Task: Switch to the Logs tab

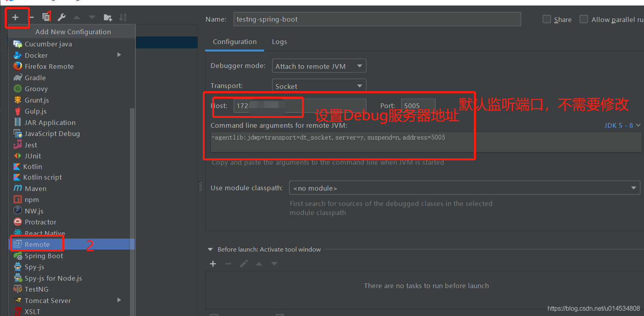Action: coord(279,42)
